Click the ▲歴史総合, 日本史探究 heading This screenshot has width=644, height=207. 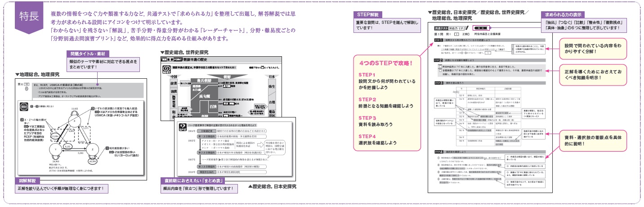pyautogui.click(x=272, y=186)
